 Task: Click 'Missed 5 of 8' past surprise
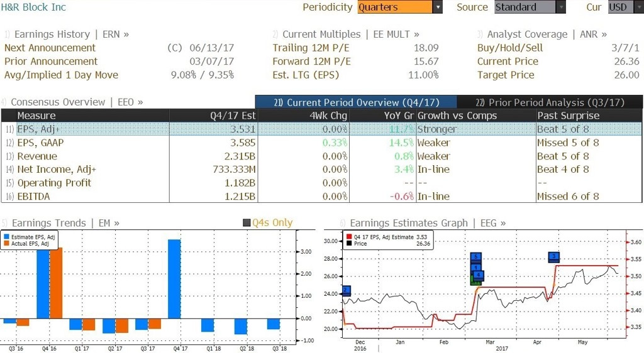tap(568, 143)
